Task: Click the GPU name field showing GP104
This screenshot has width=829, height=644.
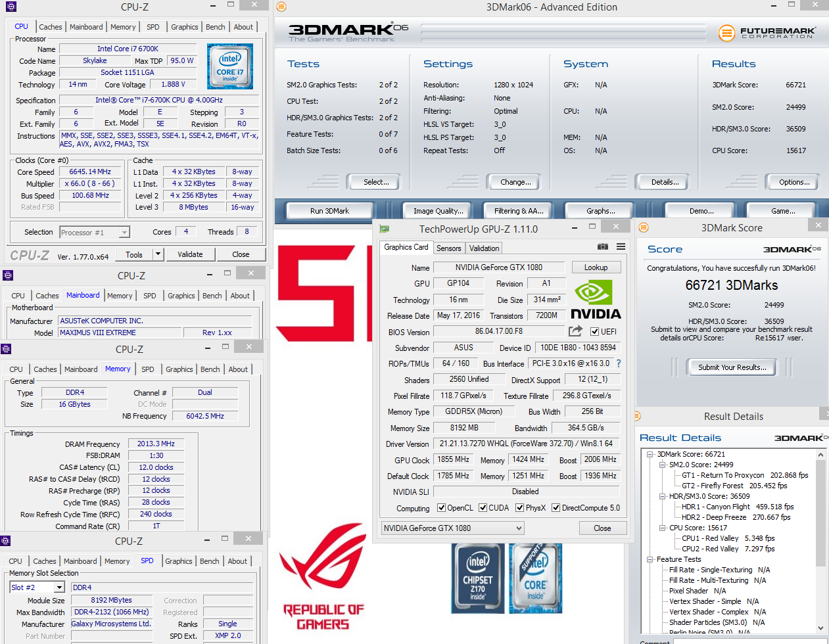Action: click(x=458, y=283)
